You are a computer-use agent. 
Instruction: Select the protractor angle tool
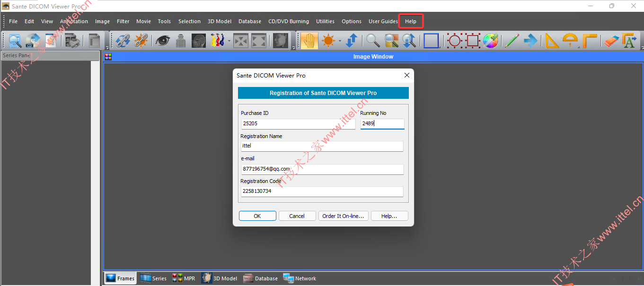pyautogui.click(x=570, y=41)
